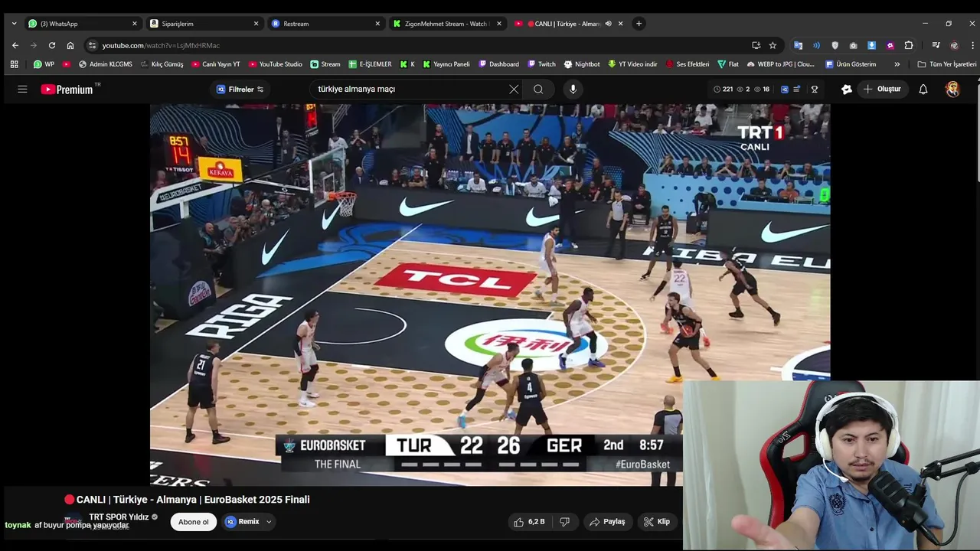Close the Restream tab
This screenshot has width=980, height=551.
point(377,24)
